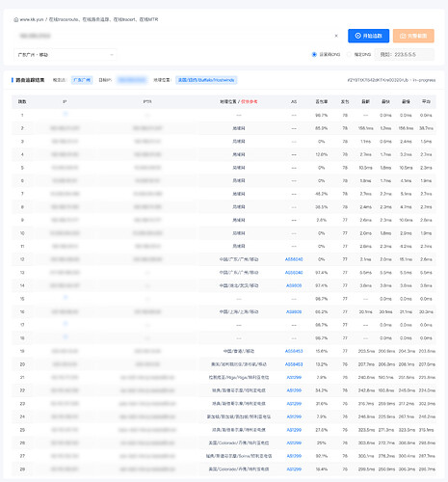Open the AS58453 link in the hop 20 row
The image size is (448, 482).
click(294, 364)
